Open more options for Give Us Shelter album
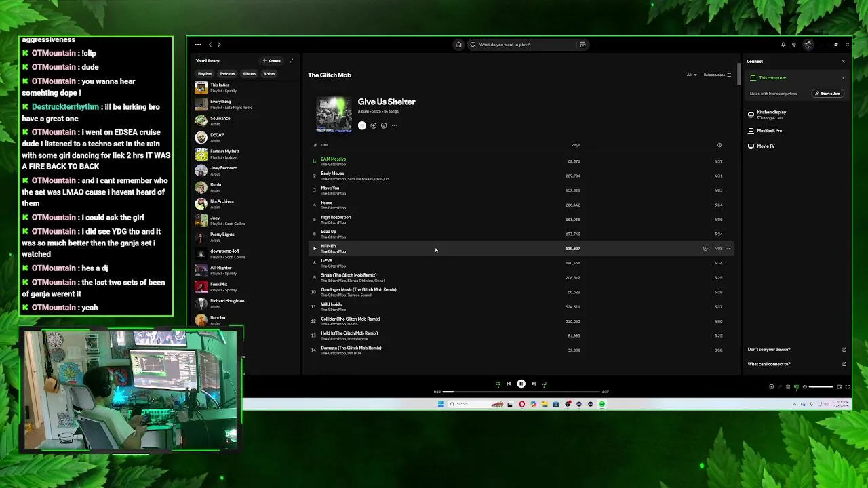 pyautogui.click(x=394, y=125)
